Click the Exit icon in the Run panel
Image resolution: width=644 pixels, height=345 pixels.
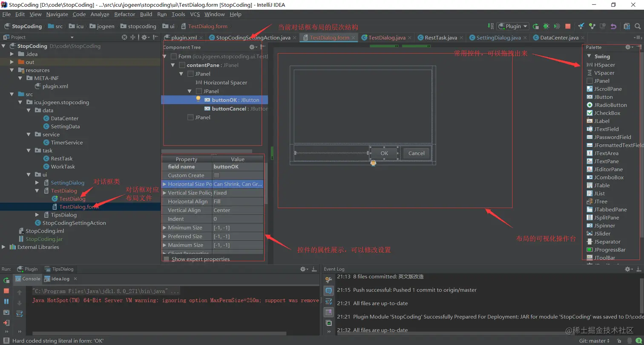coord(6,323)
